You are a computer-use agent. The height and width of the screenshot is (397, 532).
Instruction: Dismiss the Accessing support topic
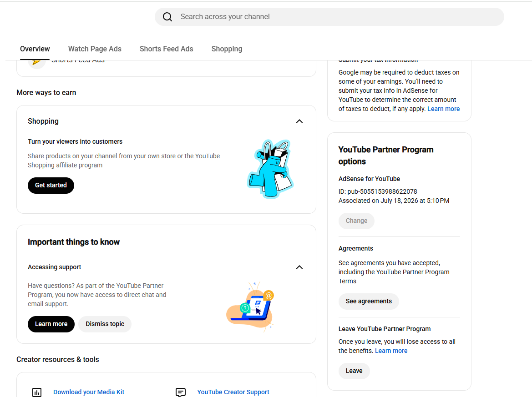click(105, 324)
